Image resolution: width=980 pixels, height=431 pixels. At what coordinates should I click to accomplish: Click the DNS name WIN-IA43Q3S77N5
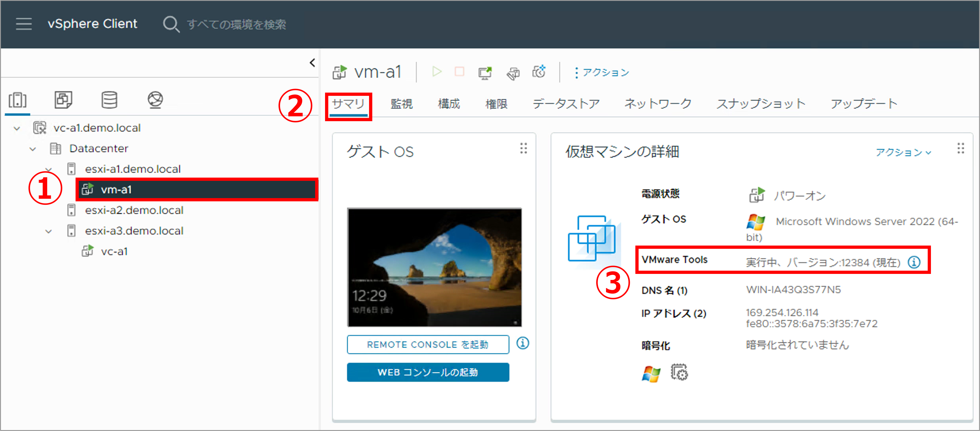(x=793, y=290)
